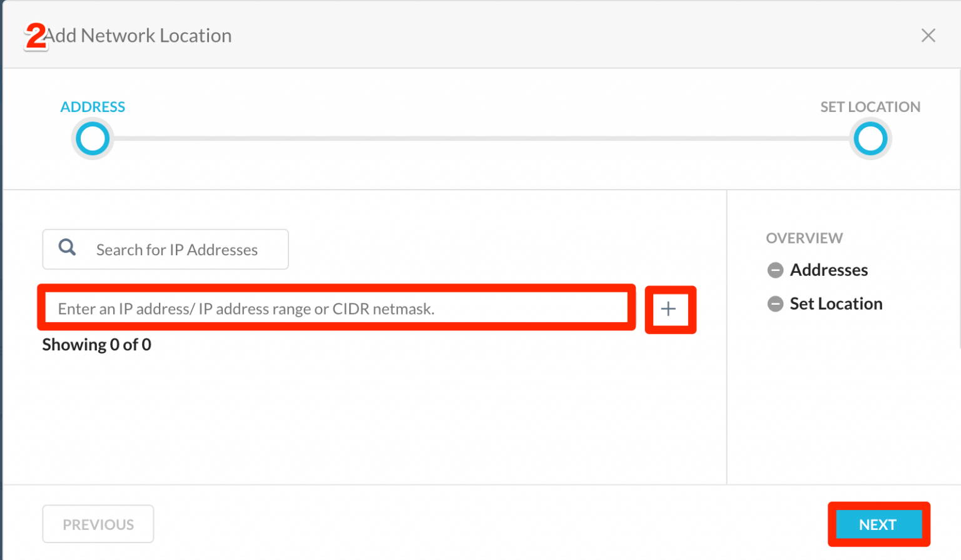Proceed with the NEXT button

click(878, 524)
